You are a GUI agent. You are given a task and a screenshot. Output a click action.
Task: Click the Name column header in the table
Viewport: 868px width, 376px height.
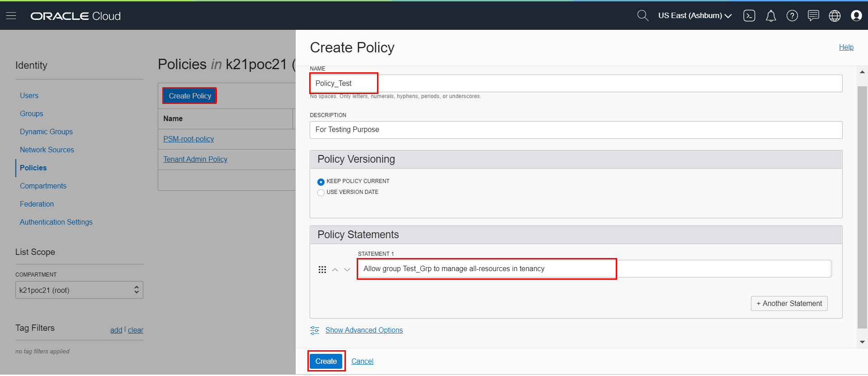pos(226,118)
